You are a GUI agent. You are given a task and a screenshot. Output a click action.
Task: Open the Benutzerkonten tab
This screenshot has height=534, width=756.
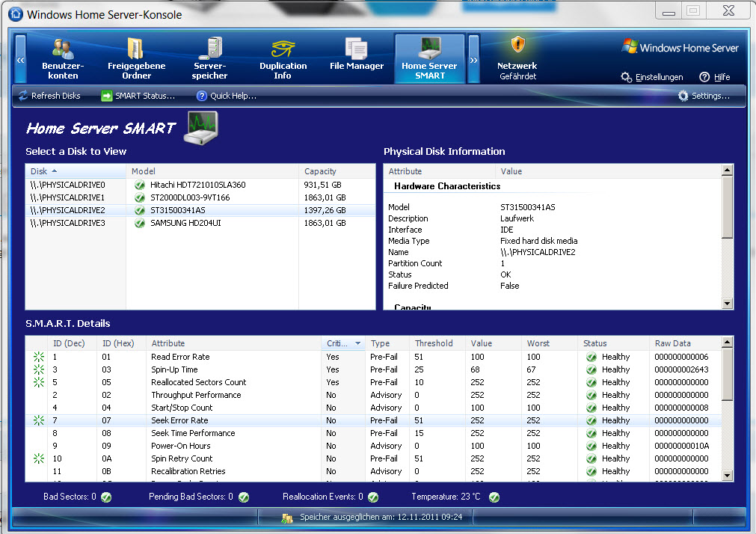(63, 59)
